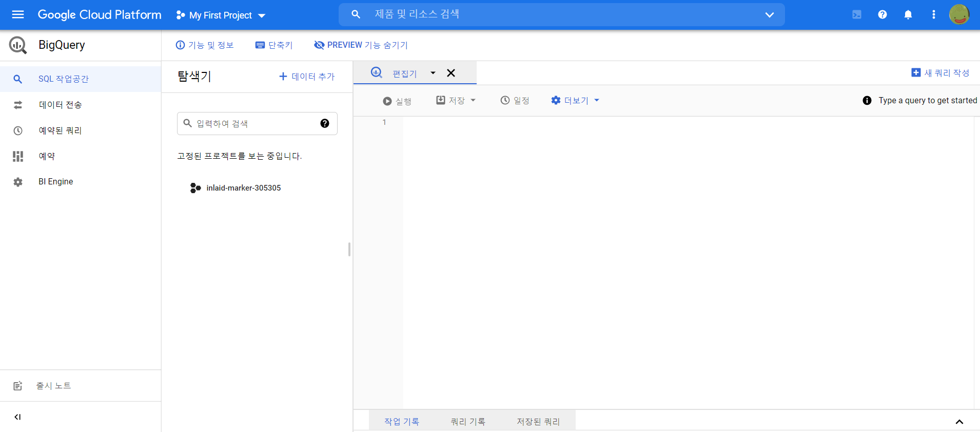Open the 편집기 tab dropdown arrow

tap(433, 73)
